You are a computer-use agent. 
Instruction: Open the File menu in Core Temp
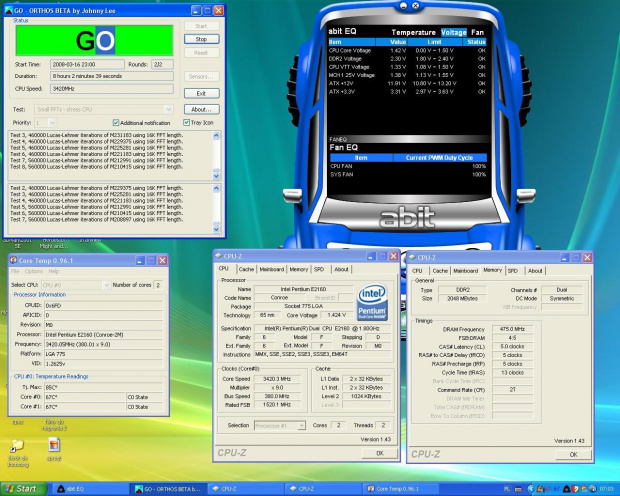coord(15,271)
